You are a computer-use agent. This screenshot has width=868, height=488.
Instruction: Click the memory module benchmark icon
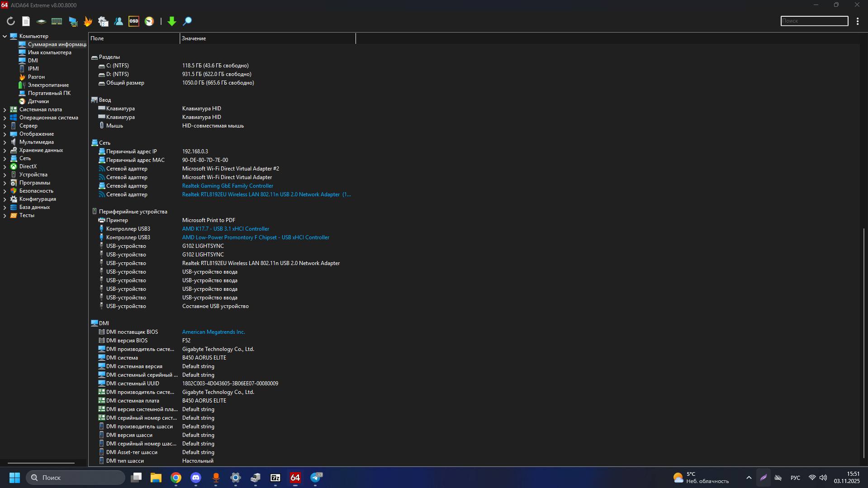[57, 21]
